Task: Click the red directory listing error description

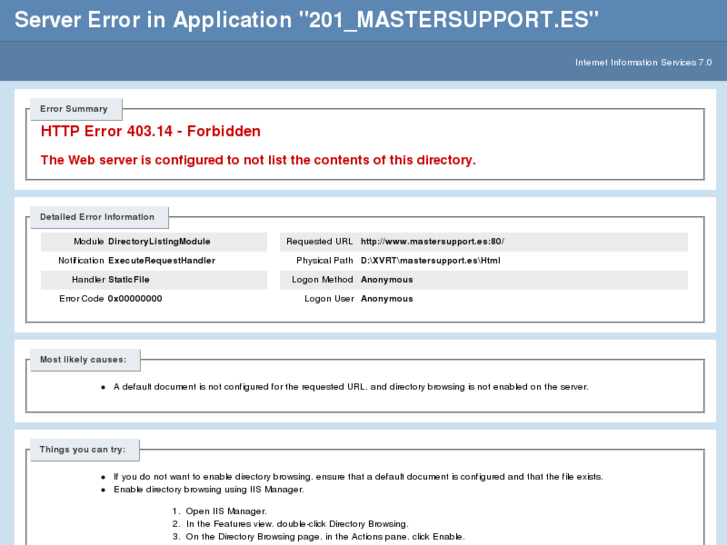Action: pyautogui.click(x=258, y=160)
